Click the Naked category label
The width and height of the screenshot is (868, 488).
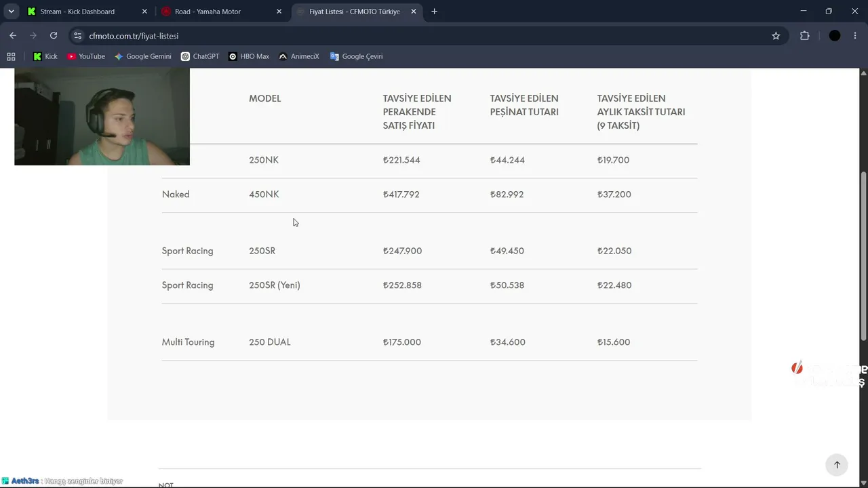pos(176,195)
